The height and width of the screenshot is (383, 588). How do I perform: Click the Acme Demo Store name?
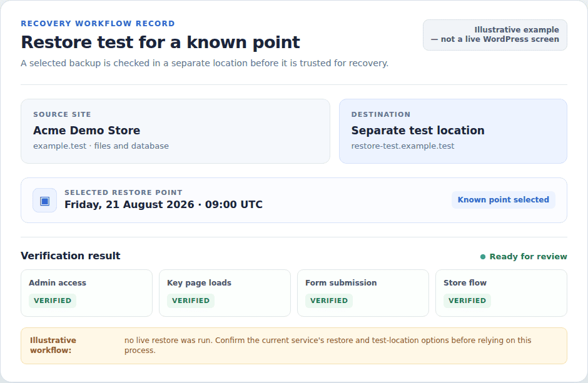point(86,131)
